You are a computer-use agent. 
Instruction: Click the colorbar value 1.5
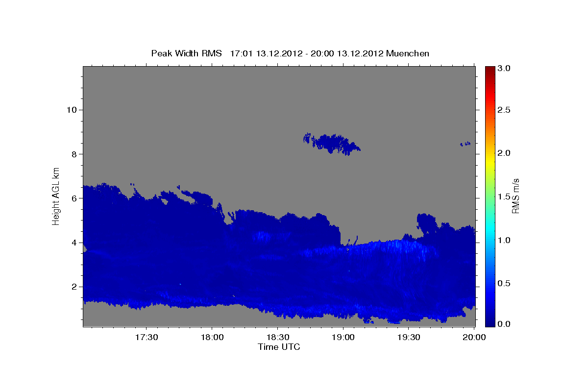point(505,196)
